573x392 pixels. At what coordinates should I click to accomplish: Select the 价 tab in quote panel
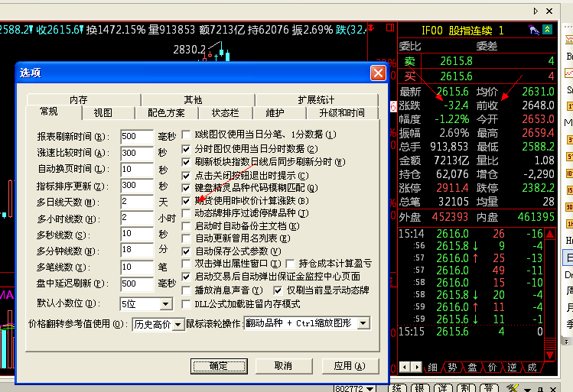pos(492,368)
